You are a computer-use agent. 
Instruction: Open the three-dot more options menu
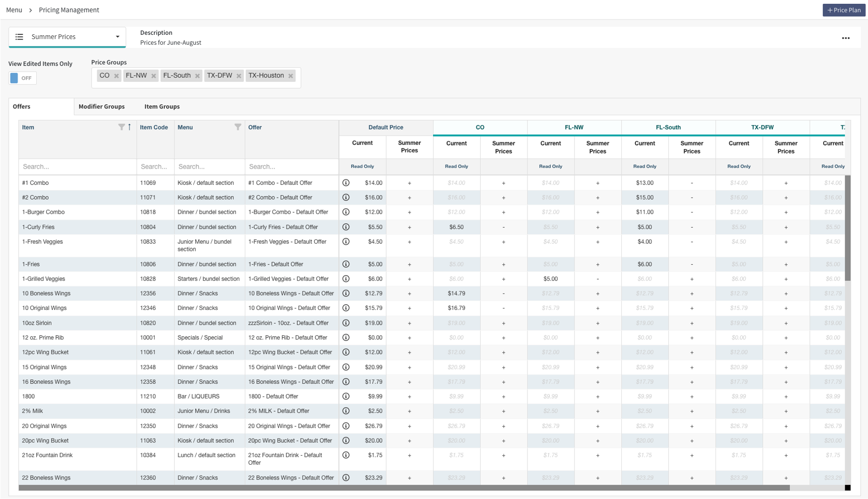click(x=846, y=38)
